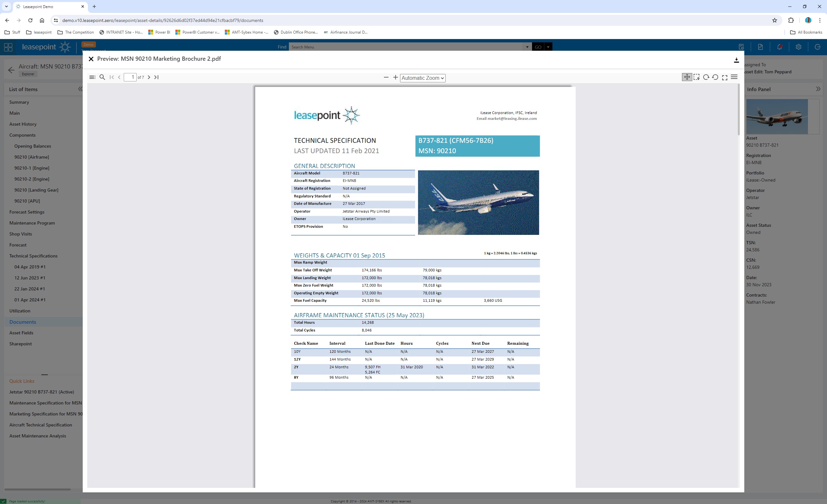Click the browser home button
Screen dimensions: 827x504
pyautogui.click(x=42, y=20)
